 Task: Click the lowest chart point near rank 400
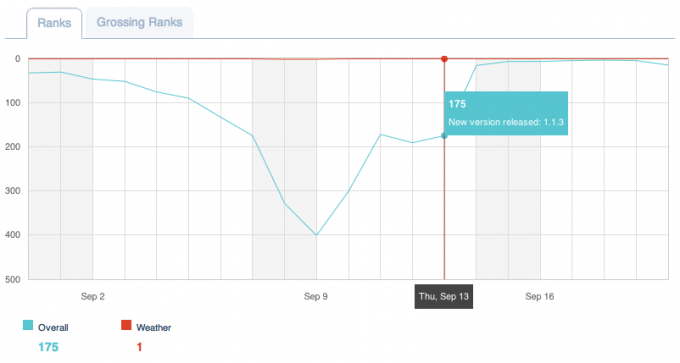coord(316,235)
